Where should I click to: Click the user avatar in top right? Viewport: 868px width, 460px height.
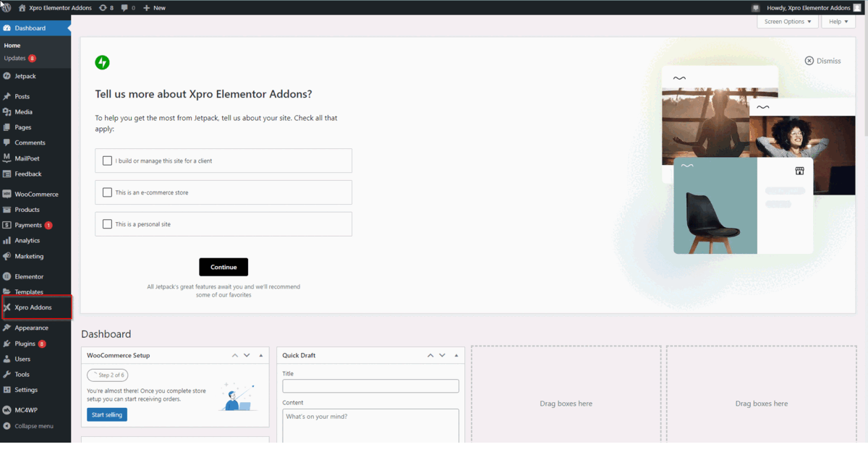click(x=857, y=8)
